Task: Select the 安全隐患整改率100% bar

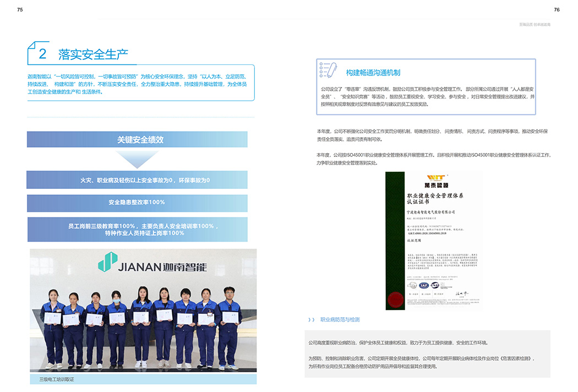Action: tap(137, 202)
